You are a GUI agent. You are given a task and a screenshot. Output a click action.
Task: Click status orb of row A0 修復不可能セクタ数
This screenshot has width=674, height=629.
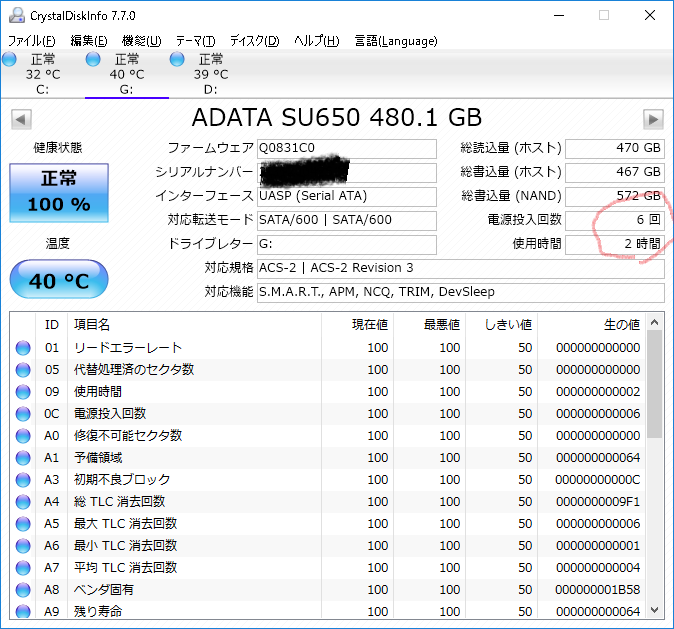(23, 436)
